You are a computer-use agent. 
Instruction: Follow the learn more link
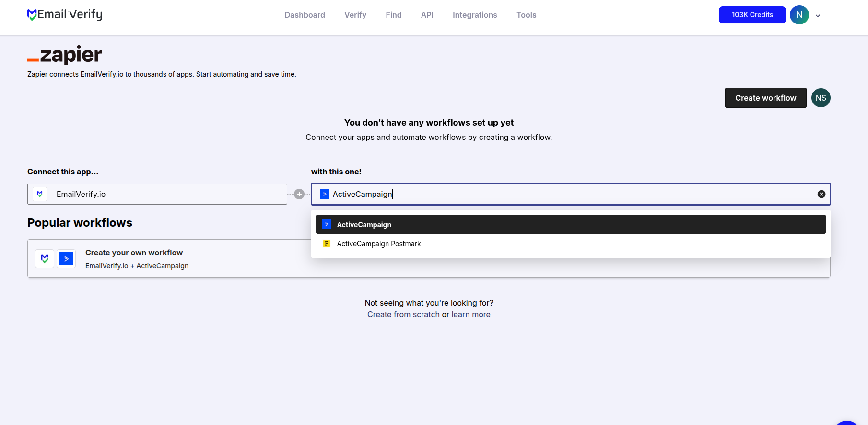(x=471, y=314)
